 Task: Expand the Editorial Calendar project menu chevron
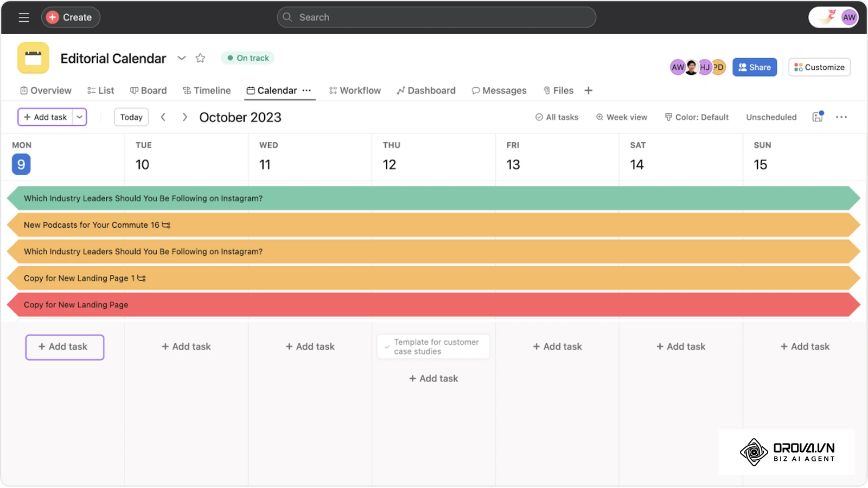click(182, 58)
